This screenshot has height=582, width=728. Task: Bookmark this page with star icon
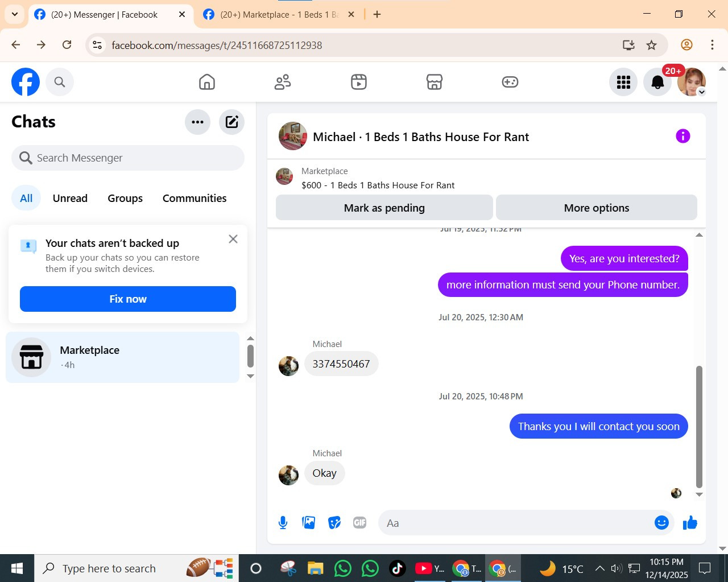pos(652,45)
